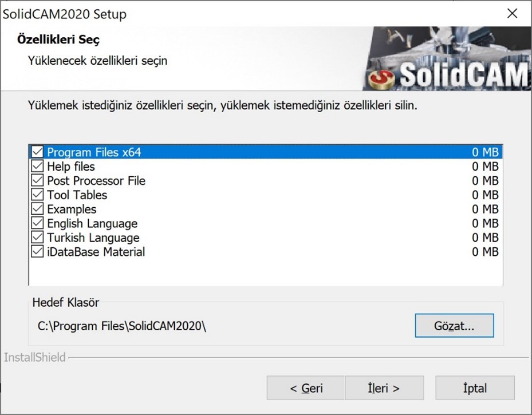
Task: Click the 0 MB size of Program Files x64
Action: pyautogui.click(x=485, y=152)
